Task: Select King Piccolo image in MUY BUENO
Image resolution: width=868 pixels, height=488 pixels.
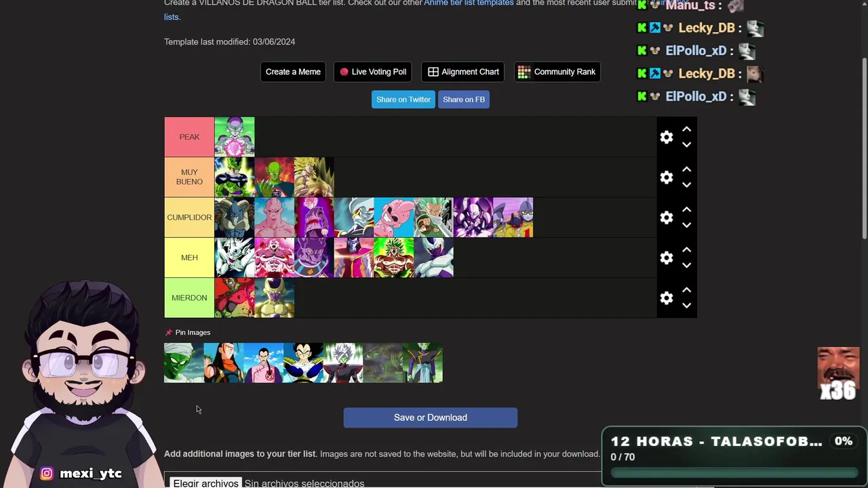Action: pos(274,177)
